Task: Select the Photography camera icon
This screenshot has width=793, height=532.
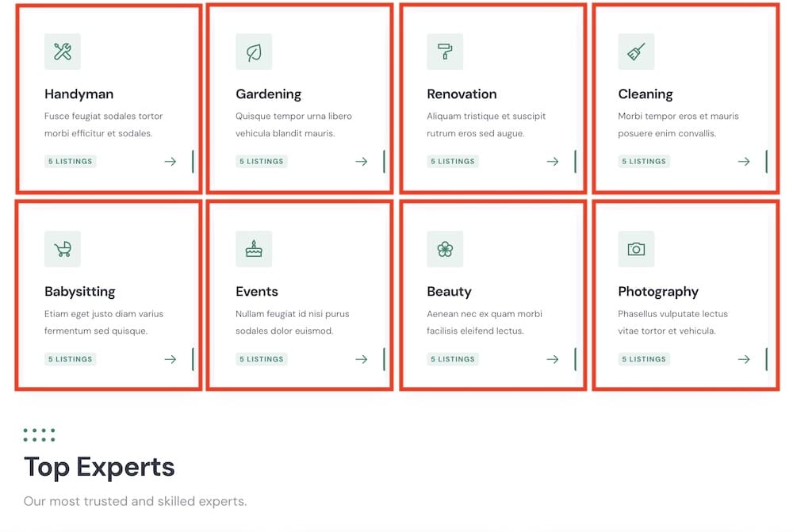Action: [636, 249]
